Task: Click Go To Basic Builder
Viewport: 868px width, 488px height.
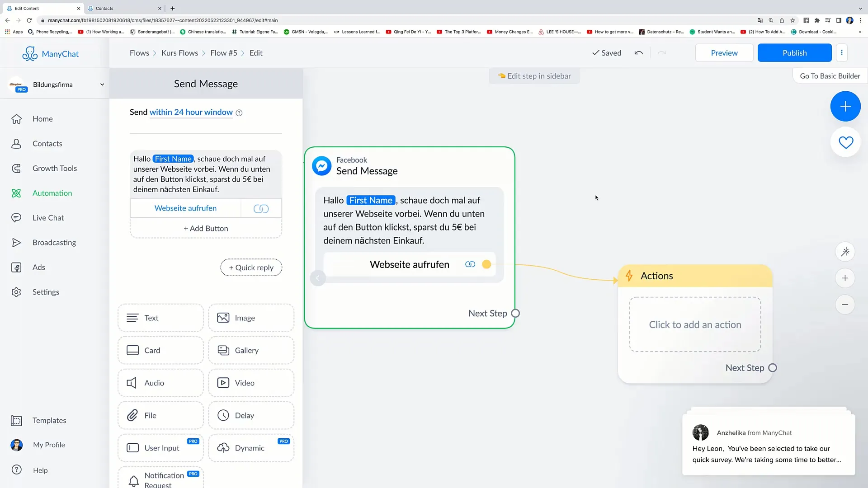Action: coord(830,76)
